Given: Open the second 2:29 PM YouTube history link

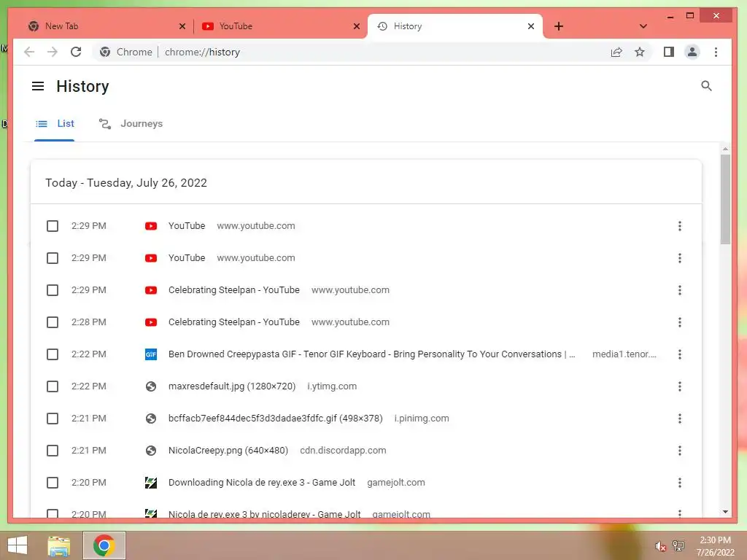Looking at the screenshot, I should tap(187, 257).
